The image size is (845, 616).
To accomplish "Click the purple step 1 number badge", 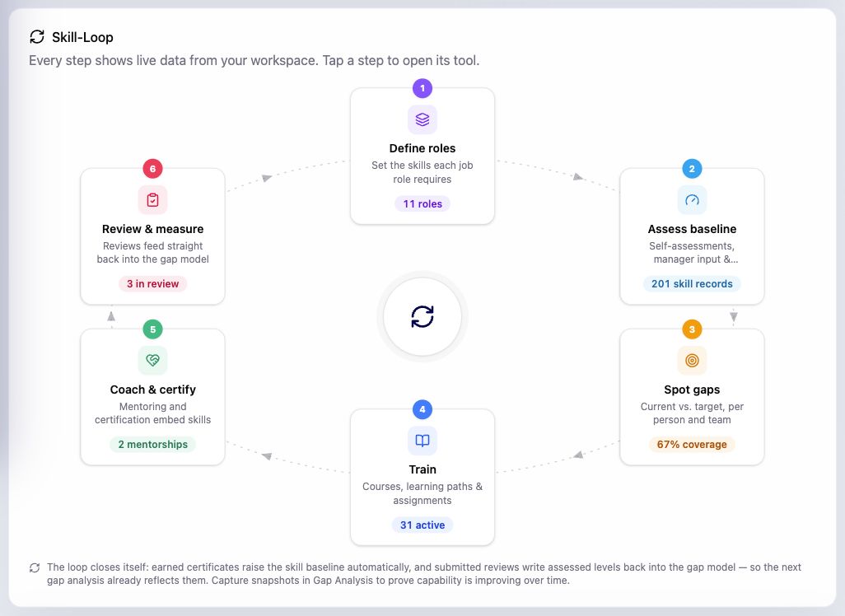I will [x=422, y=88].
